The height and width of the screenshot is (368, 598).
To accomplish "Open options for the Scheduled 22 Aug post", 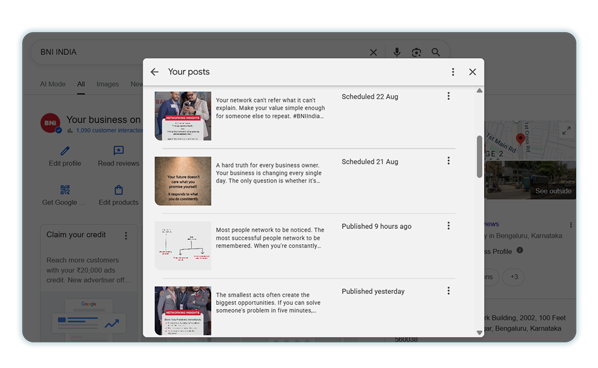I will [x=448, y=96].
